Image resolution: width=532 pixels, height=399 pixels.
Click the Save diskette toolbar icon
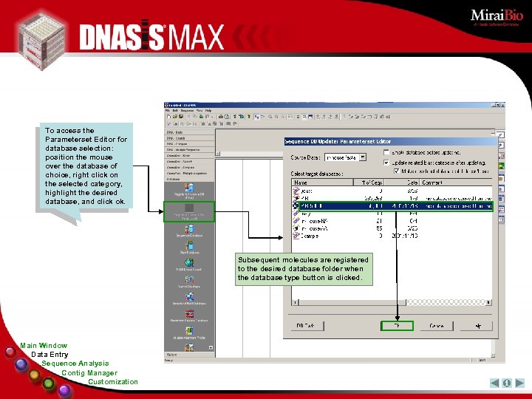tap(181, 117)
